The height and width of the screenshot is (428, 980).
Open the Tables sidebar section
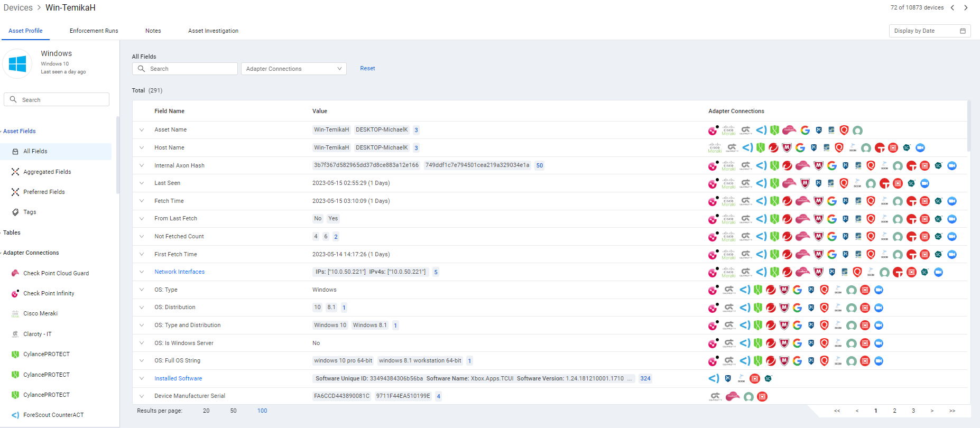point(12,232)
